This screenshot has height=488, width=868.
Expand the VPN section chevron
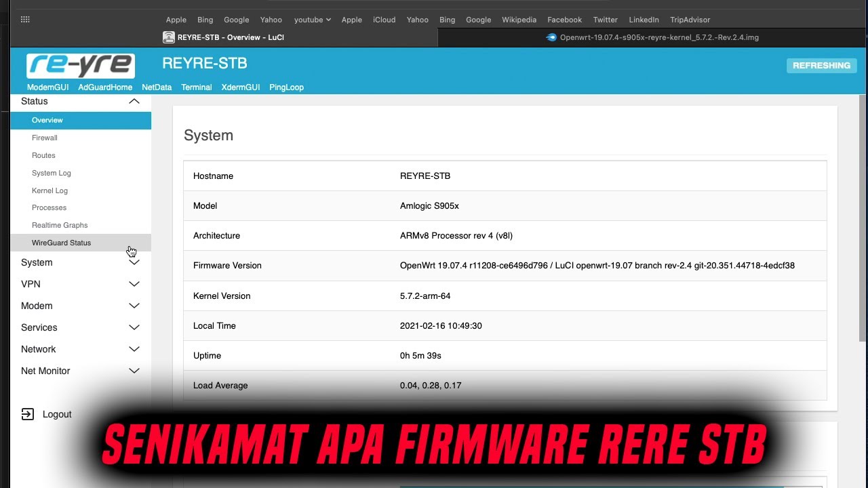134,284
